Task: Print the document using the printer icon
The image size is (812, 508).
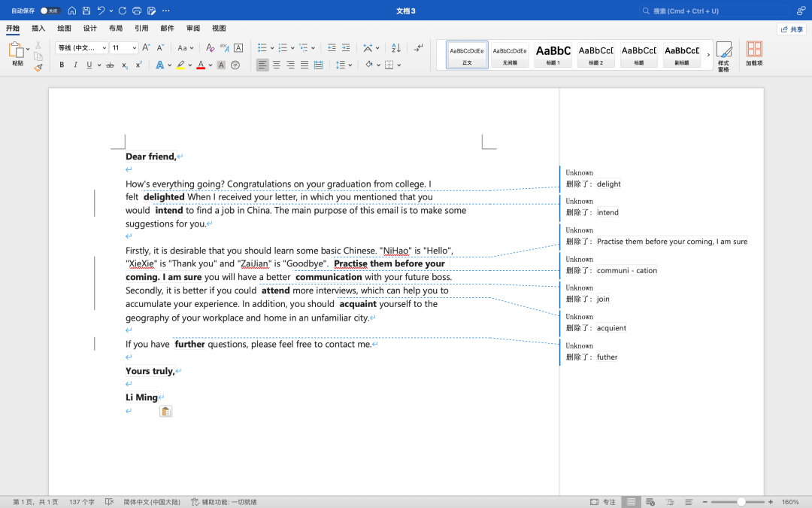Action: pos(137,11)
